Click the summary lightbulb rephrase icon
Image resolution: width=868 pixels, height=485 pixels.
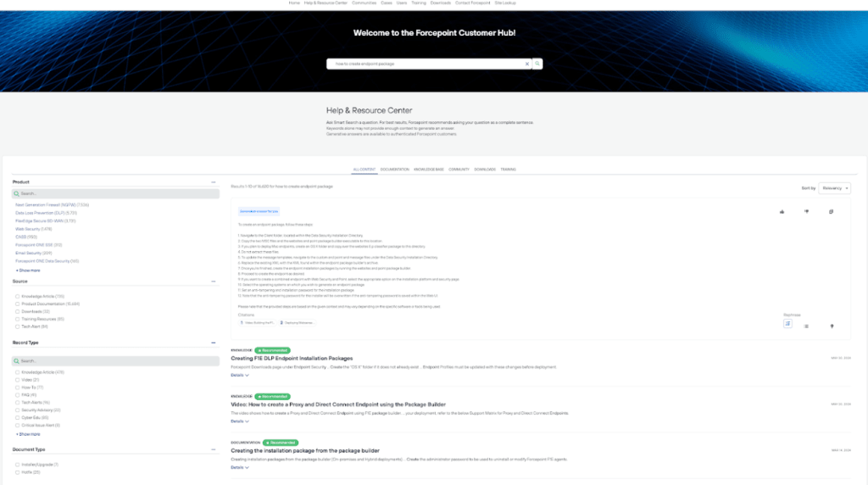pos(831,326)
